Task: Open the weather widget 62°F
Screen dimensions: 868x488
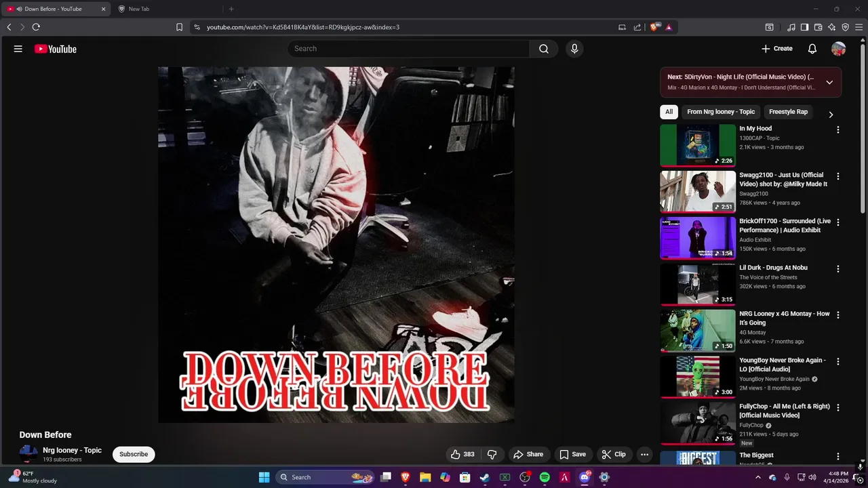Action: point(34,477)
